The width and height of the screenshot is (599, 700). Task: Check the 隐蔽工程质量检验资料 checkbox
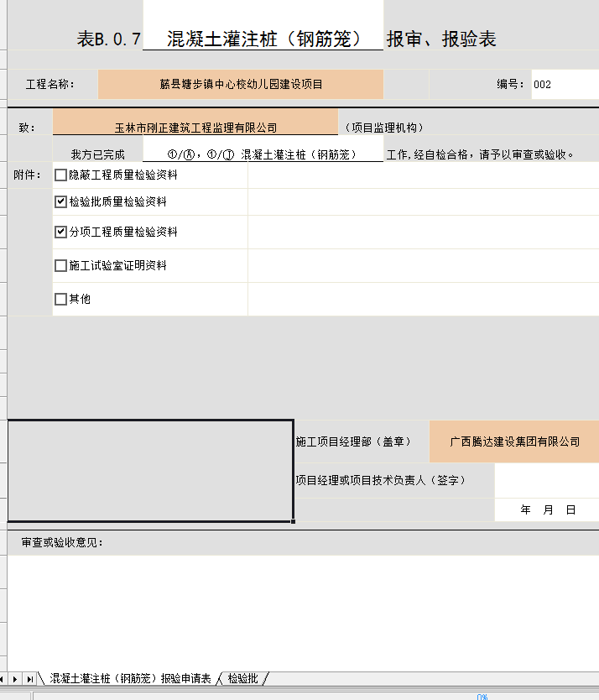(60, 175)
